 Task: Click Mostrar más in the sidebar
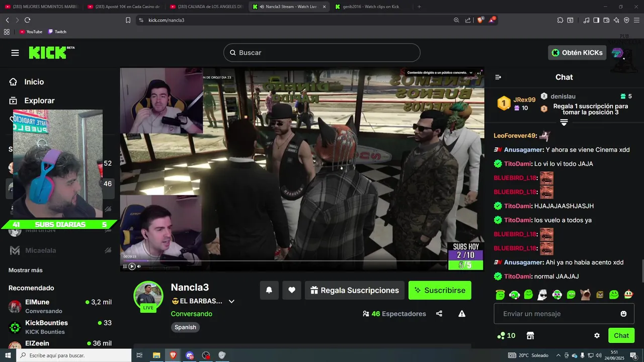[26, 270]
